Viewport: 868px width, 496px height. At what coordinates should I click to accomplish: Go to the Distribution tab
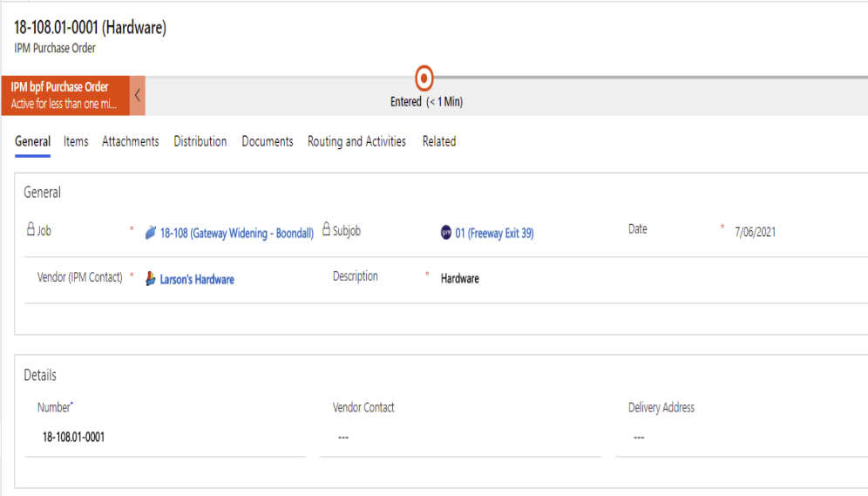tap(200, 141)
